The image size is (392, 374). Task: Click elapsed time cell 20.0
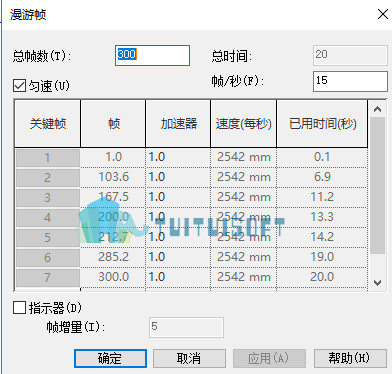click(322, 277)
